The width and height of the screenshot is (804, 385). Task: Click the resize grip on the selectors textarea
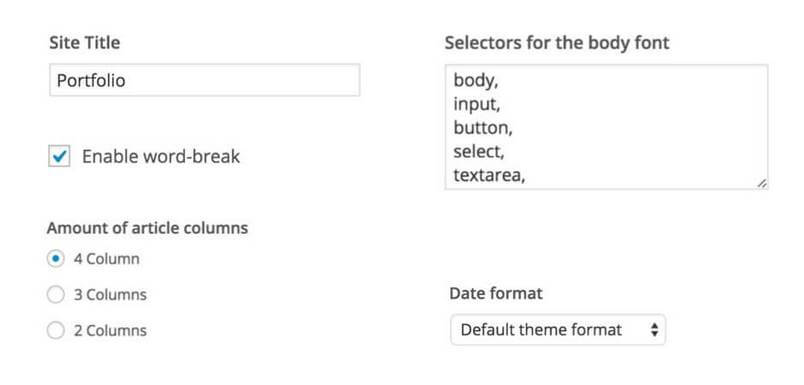(x=761, y=183)
